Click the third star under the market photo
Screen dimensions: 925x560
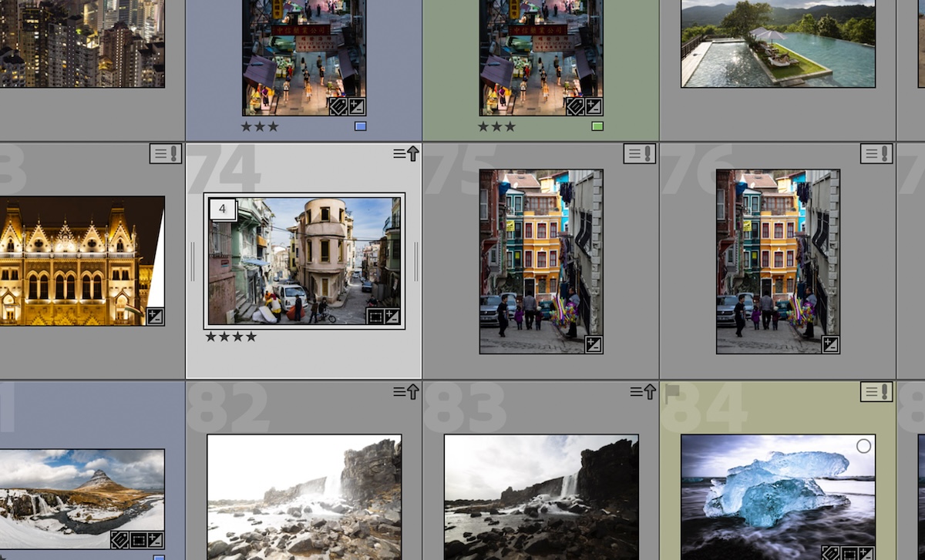pos(272,126)
